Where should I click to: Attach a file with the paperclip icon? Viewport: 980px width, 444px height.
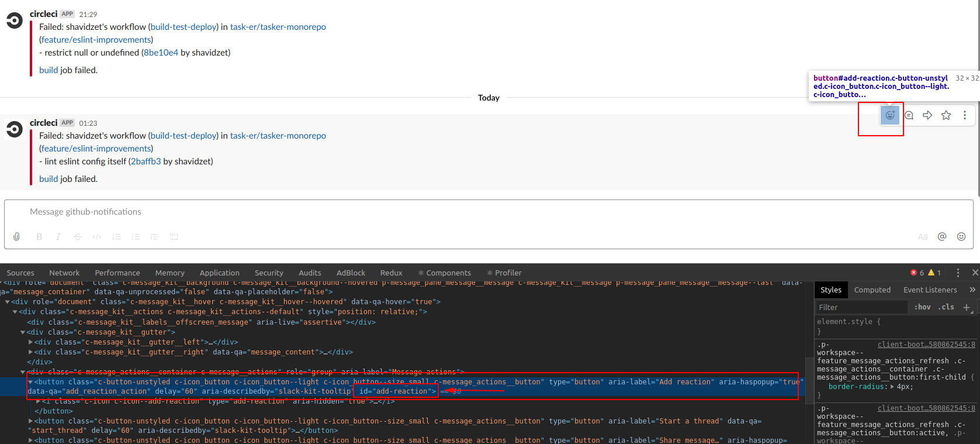tap(16, 236)
